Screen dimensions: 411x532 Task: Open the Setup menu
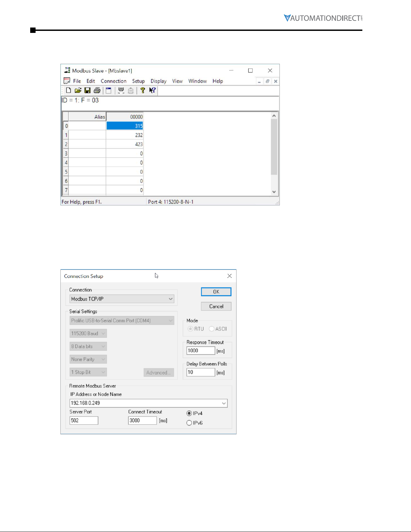(x=138, y=81)
